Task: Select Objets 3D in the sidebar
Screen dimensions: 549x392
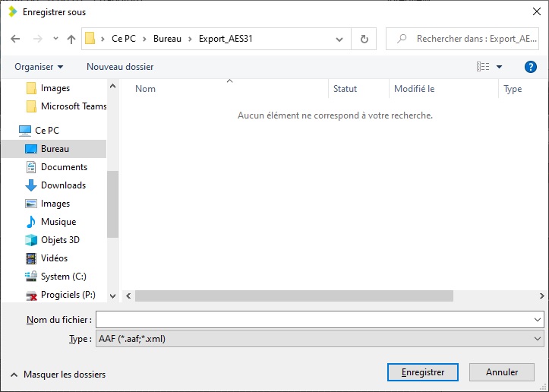Action: click(59, 240)
